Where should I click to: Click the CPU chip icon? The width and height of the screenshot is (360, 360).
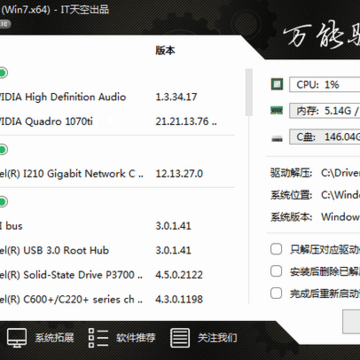tap(277, 84)
